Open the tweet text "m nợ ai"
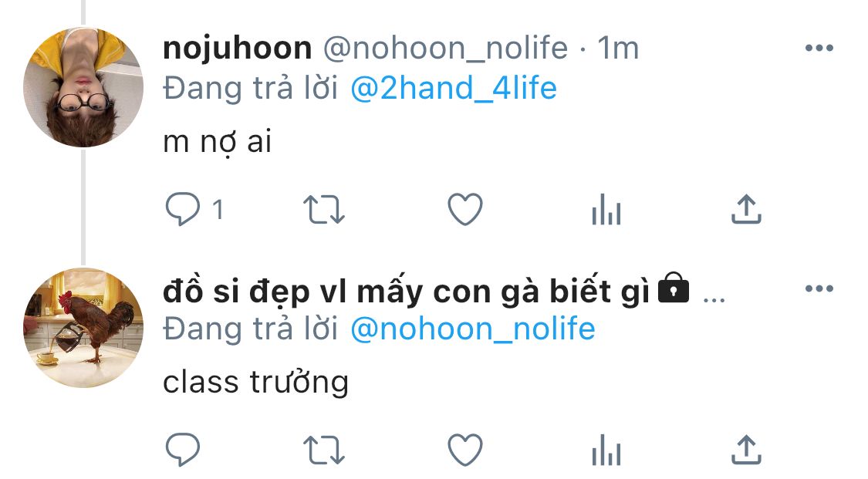This screenshot has height=479, width=868. click(217, 142)
